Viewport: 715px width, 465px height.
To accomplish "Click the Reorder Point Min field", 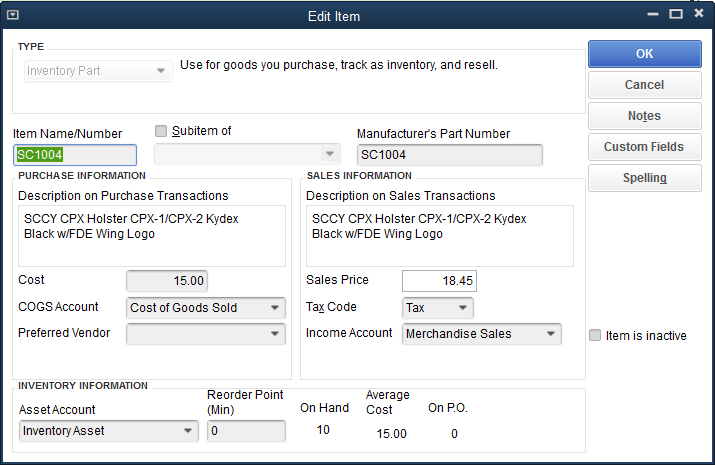I will coord(246,431).
